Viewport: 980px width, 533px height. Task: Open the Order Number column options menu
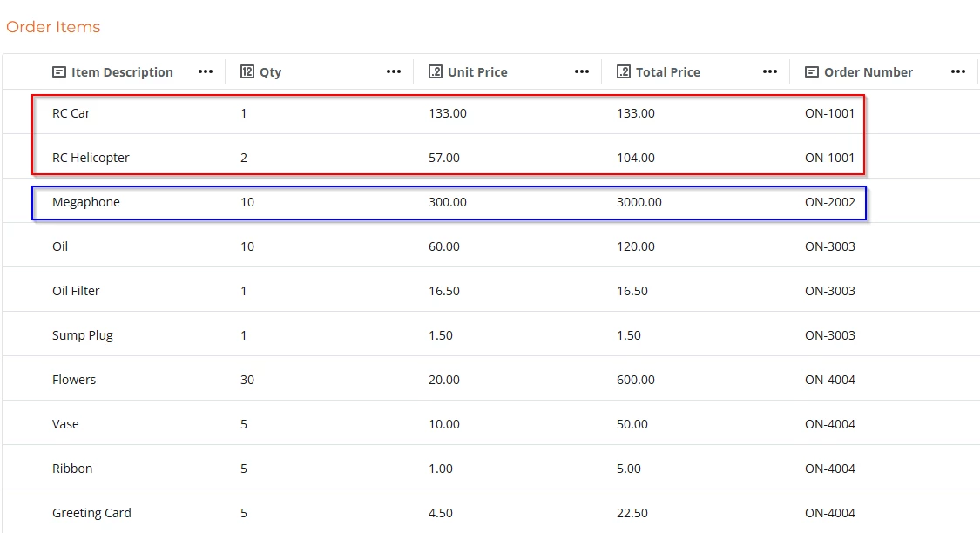tap(958, 72)
